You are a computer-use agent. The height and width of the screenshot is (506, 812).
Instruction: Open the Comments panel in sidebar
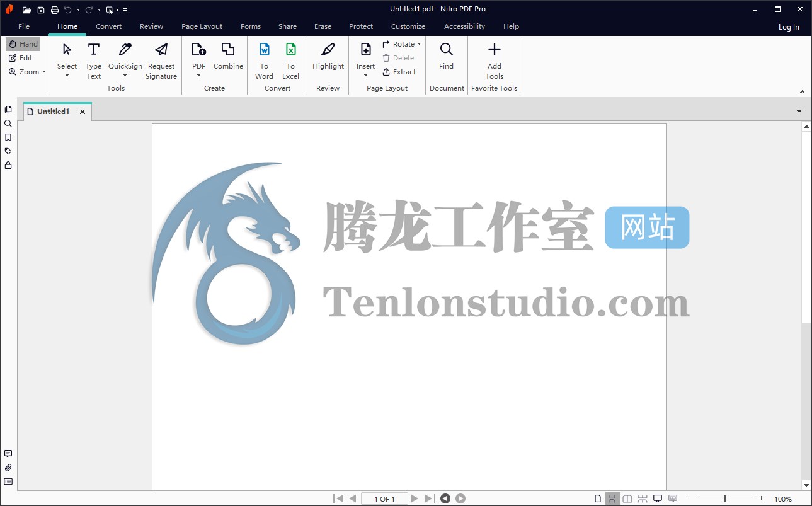(x=8, y=454)
